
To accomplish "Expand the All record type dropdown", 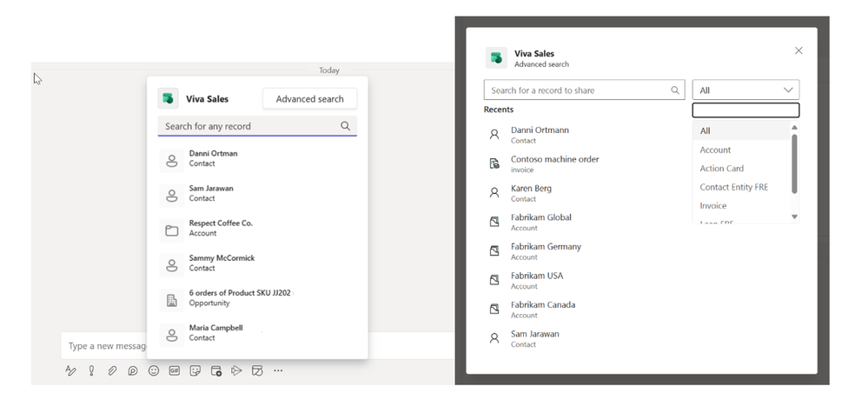I will [745, 90].
